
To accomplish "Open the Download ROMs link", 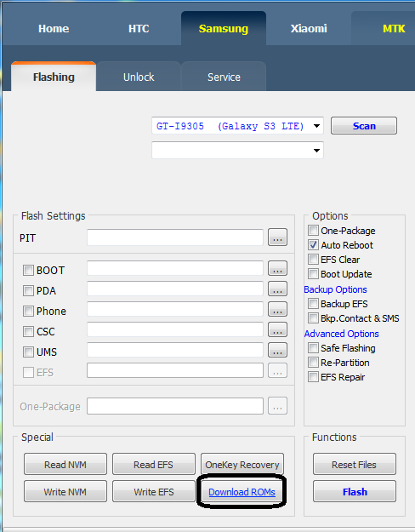I will [x=242, y=492].
